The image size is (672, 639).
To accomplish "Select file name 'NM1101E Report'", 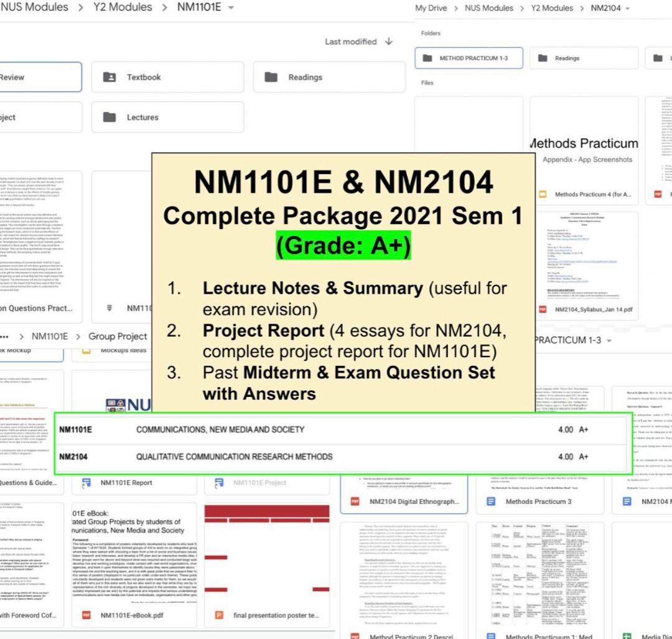I will (x=126, y=483).
